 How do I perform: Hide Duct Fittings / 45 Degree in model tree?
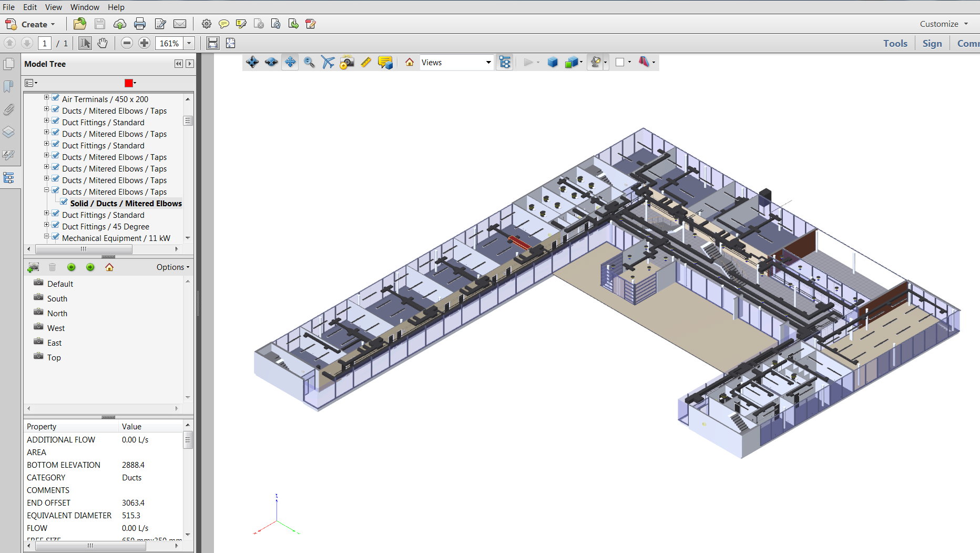click(x=55, y=225)
